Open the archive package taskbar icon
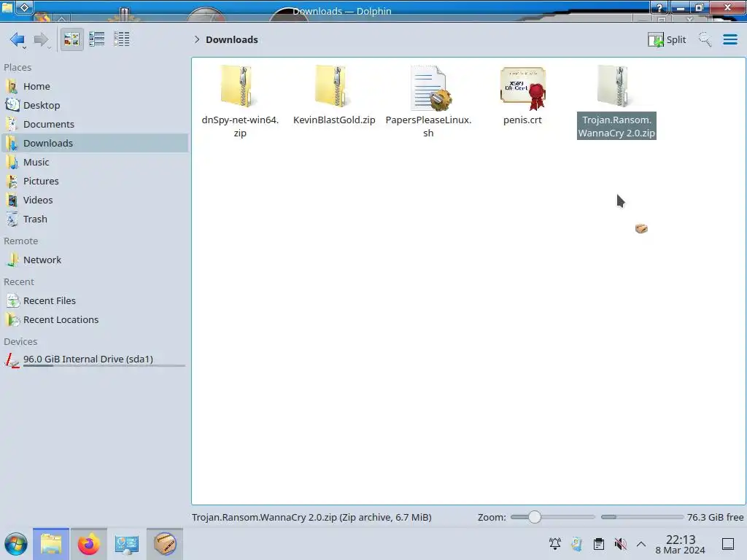747x560 pixels. (x=165, y=544)
